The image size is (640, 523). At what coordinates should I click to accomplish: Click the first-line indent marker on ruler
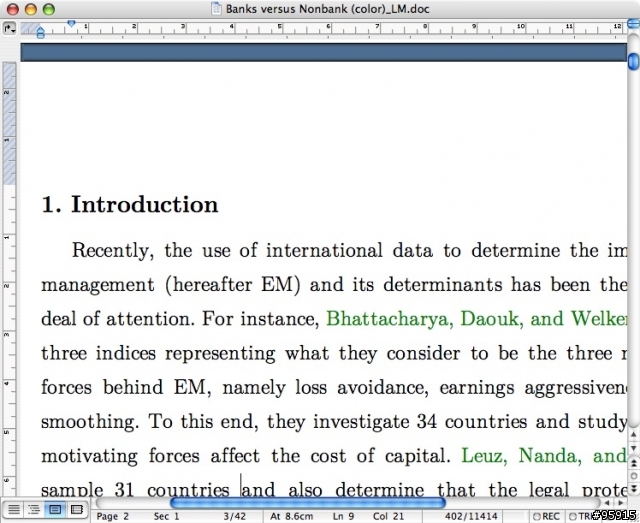[x=71, y=24]
